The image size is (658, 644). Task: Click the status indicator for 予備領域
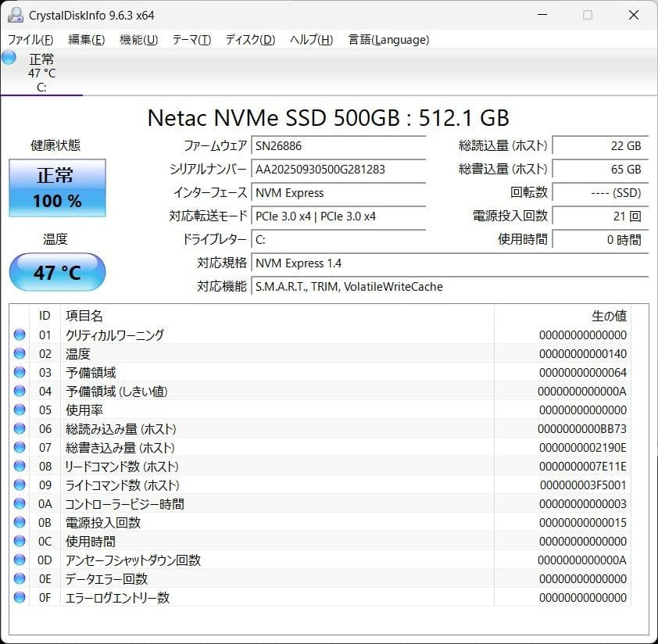pos(19,372)
